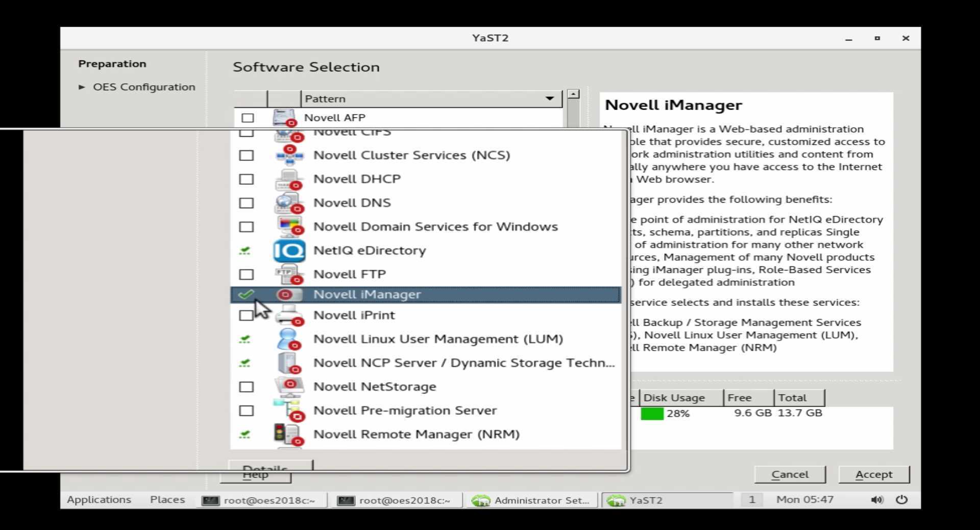Toggle the Novell iManager checkmark

click(246, 295)
